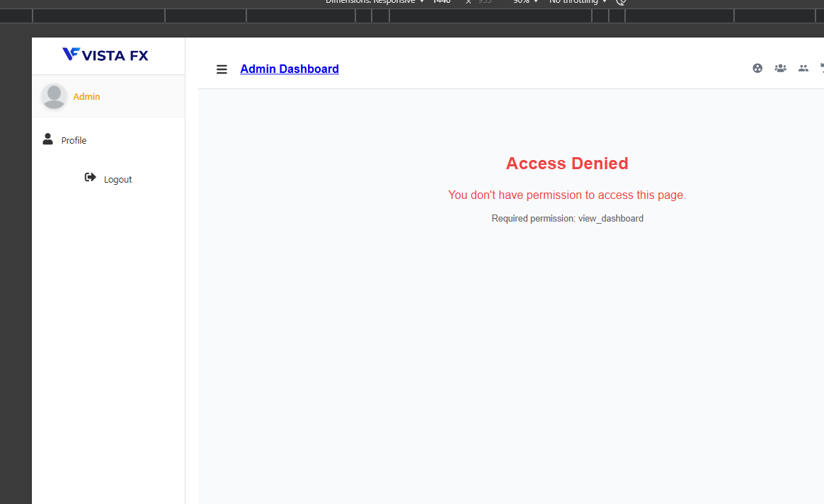This screenshot has height=504, width=824.
Task: Open the three-people group icon in header
Action: click(x=780, y=69)
